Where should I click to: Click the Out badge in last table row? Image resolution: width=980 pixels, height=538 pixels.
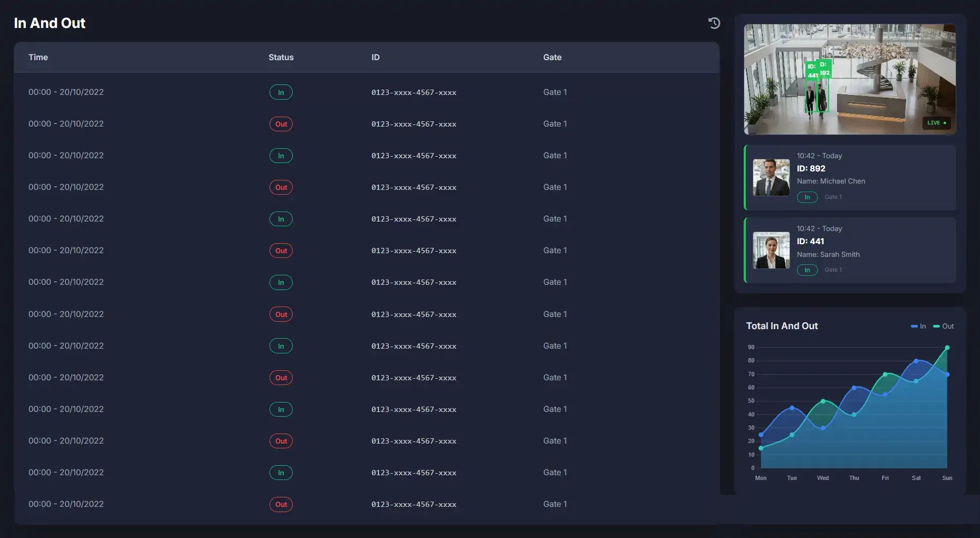click(x=281, y=504)
